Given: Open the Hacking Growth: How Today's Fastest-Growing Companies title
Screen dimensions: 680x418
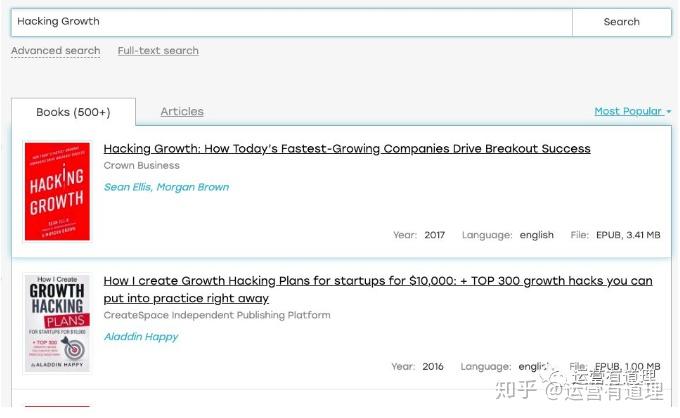Looking at the screenshot, I should pyautogui.click(x=347, y=149).
